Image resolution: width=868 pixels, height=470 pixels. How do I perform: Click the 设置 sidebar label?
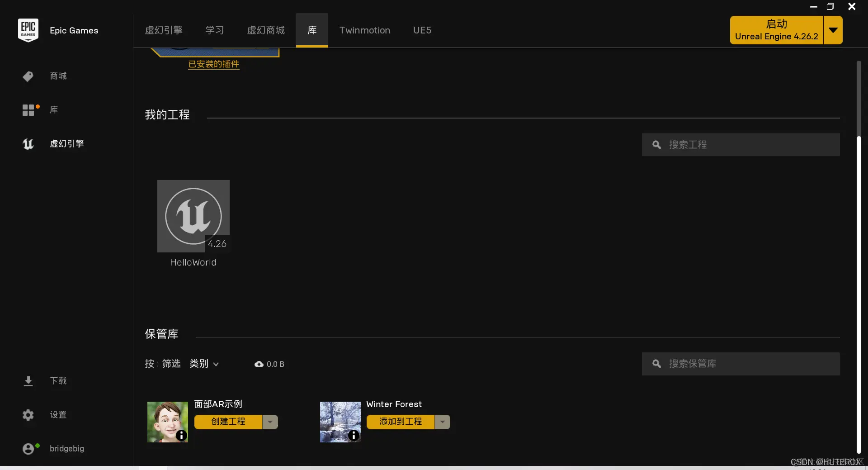point(58,415)
